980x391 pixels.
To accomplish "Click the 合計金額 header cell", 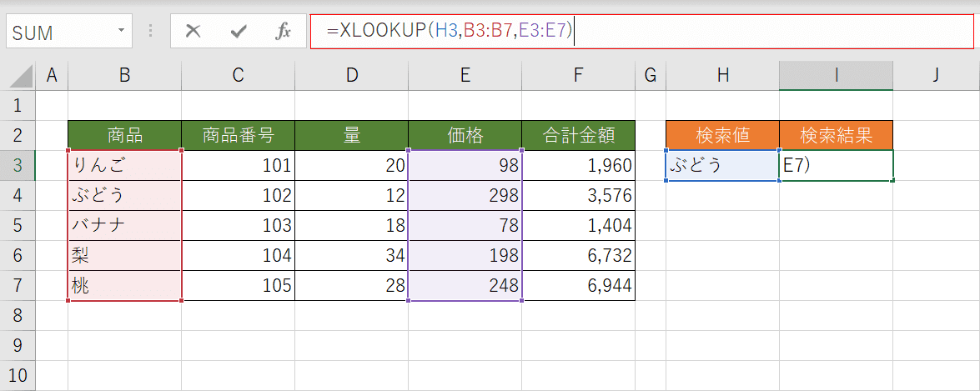I will pyautogui.click(x=578, y=135).
